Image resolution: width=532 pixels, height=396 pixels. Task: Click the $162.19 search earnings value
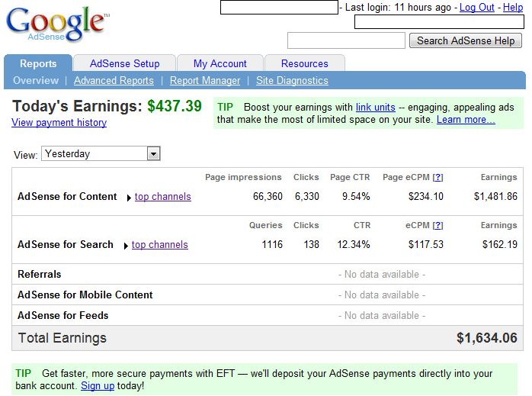pos(500,244)
